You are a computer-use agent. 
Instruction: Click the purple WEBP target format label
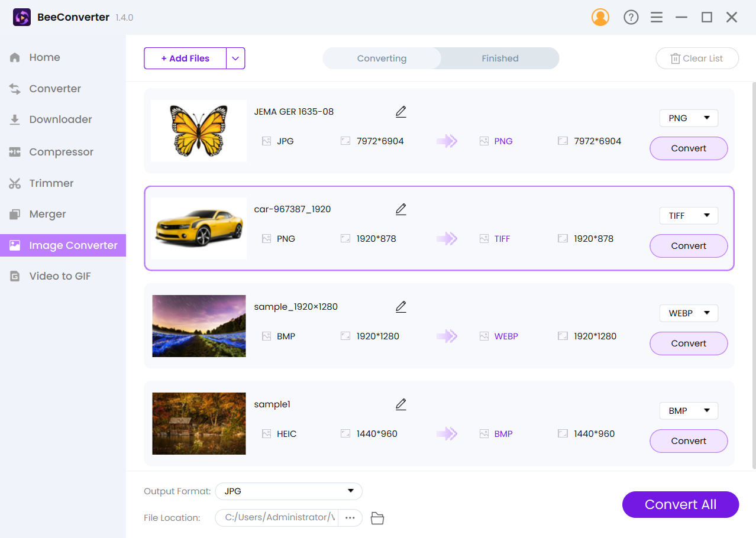pos(506,336)
